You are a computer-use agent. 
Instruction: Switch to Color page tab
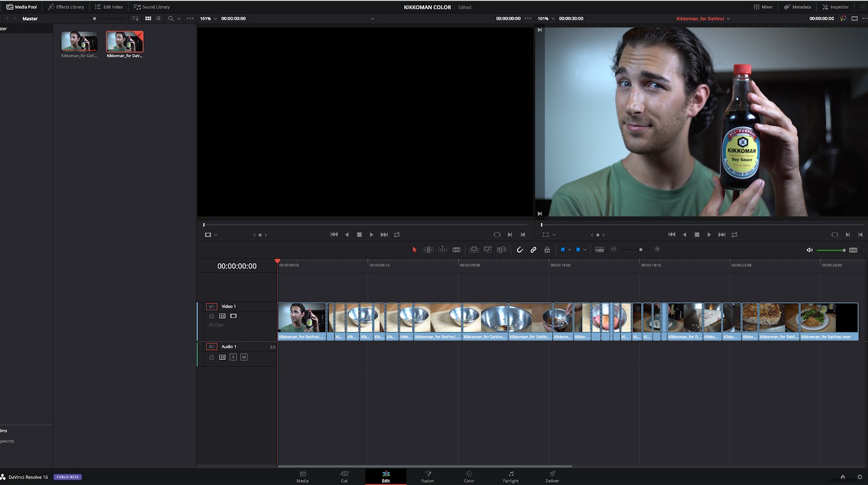469,477
